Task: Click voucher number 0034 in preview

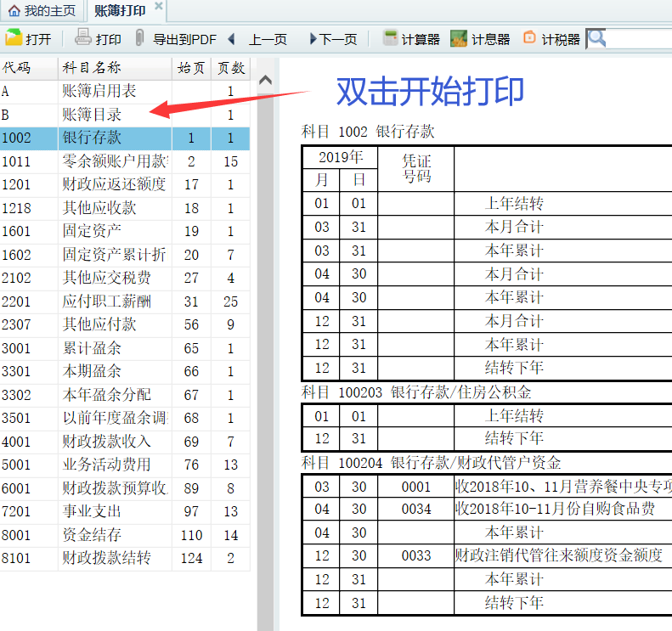Action: (x=415, y=510)
